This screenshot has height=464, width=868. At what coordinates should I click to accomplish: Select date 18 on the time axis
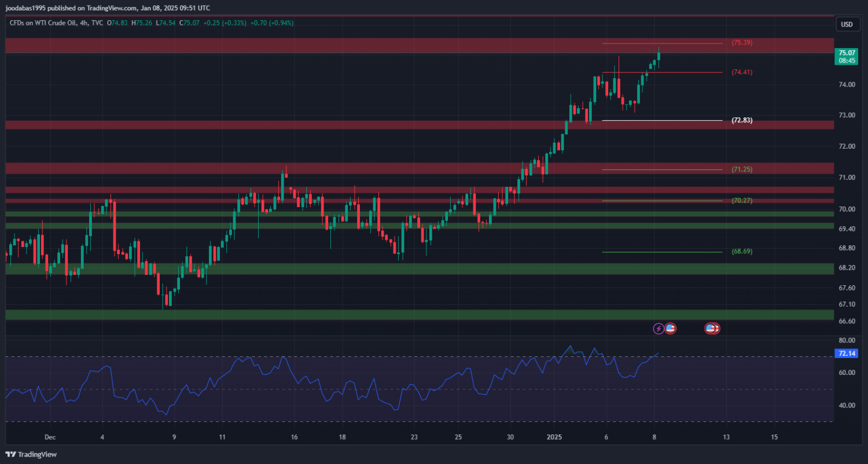click(x=342, y=437)
